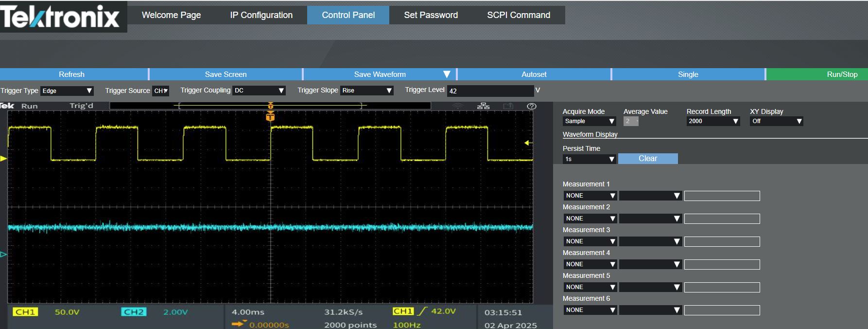Open the Trigger Type dropdown
The image size is (868, 329).
point(67,91)
